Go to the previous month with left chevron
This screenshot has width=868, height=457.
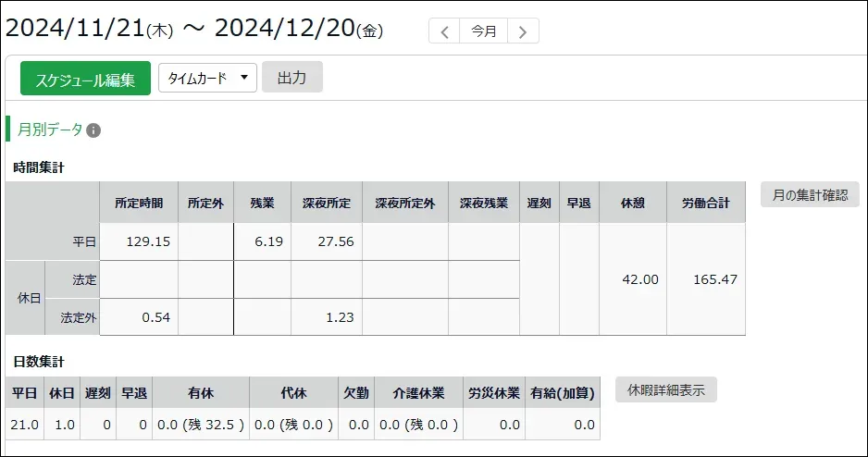tap(444, 31)
